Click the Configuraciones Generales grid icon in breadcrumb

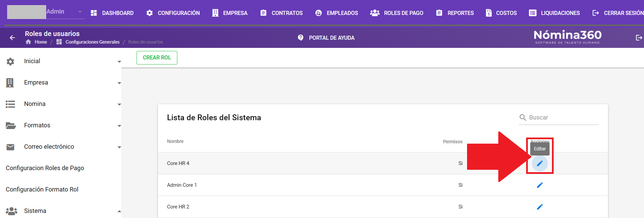click(59, 42)
